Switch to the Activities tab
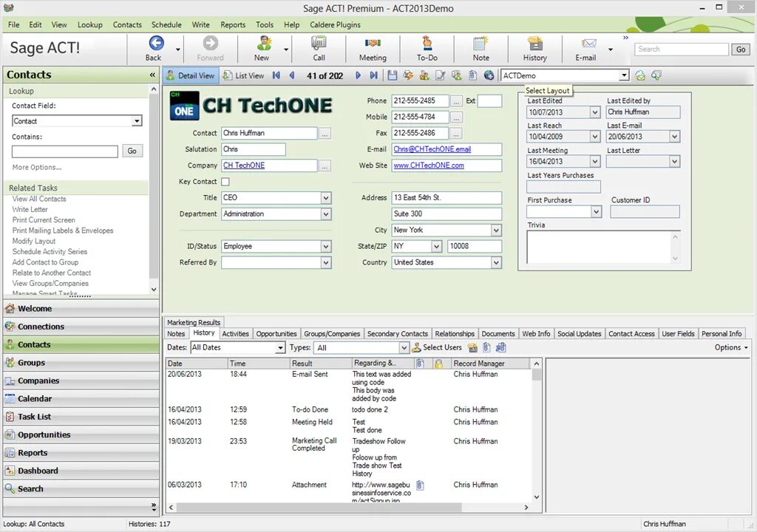This screenshot has width=757, height=532. (235, 333)
